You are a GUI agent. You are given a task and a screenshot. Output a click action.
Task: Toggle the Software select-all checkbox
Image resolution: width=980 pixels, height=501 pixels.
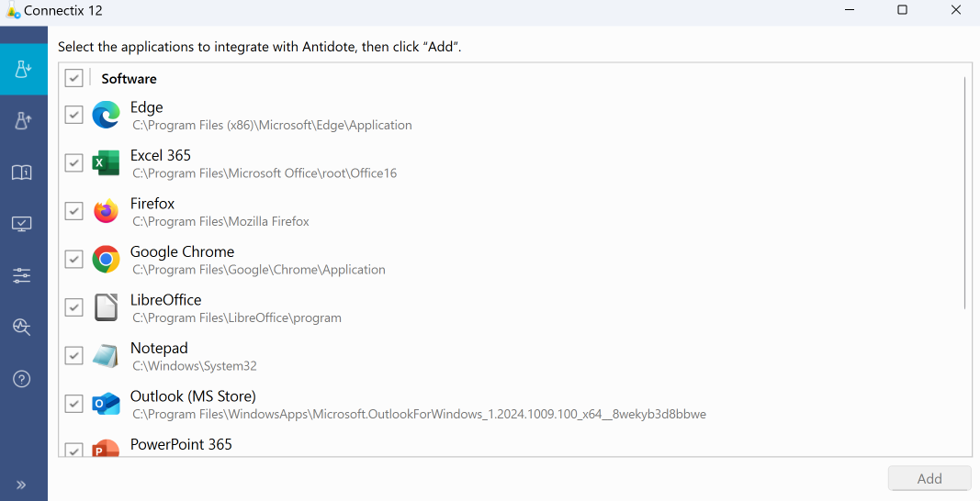tap(74, 79)
